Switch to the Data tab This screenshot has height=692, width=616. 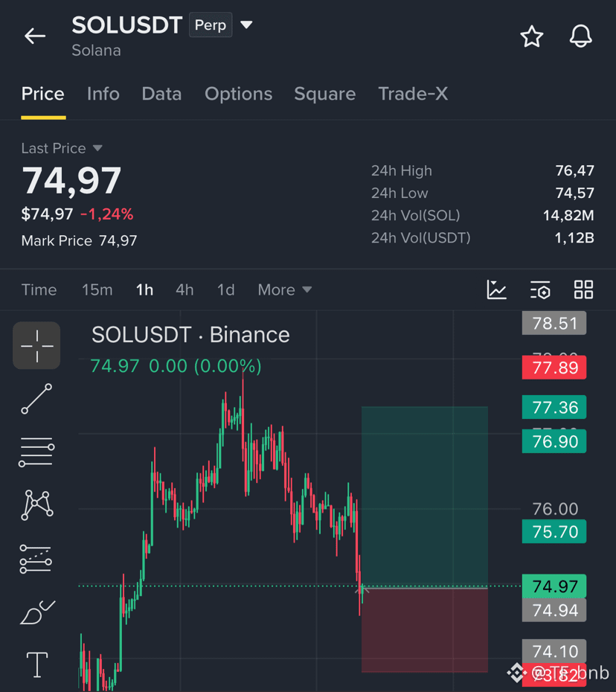point(161,94)
